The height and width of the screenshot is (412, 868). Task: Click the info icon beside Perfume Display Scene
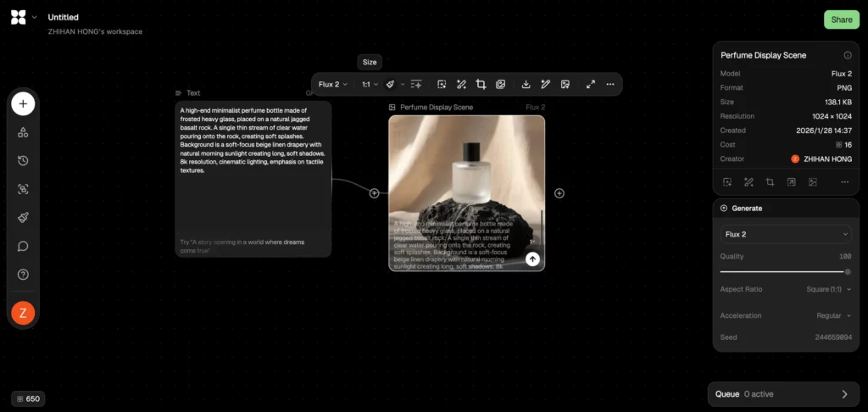tap(847, 55)
